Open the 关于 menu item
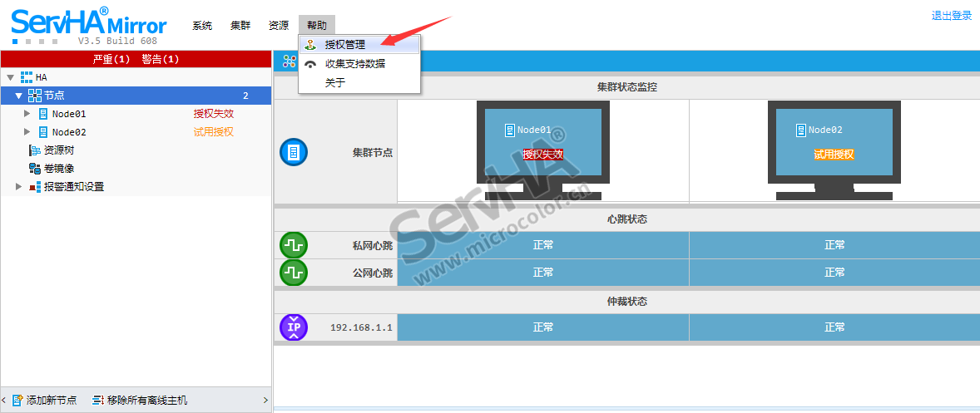The width and height of the screenshot is (980, 413). pos(334,83)
